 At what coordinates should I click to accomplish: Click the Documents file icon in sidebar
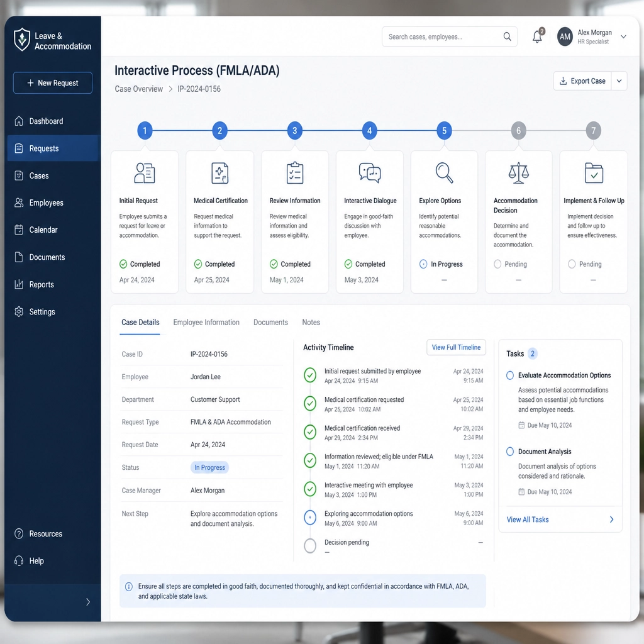click(x=19, y=257)
